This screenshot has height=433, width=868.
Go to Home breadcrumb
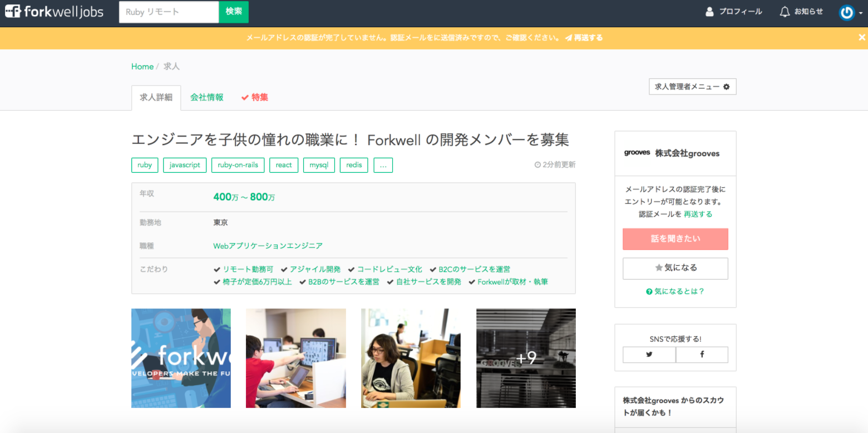(142, 67)
